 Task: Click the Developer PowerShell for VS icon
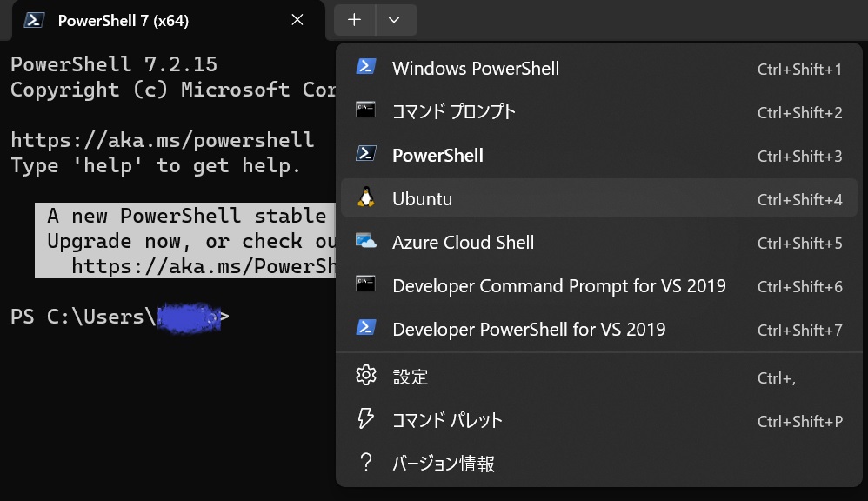tap(365, 328)
